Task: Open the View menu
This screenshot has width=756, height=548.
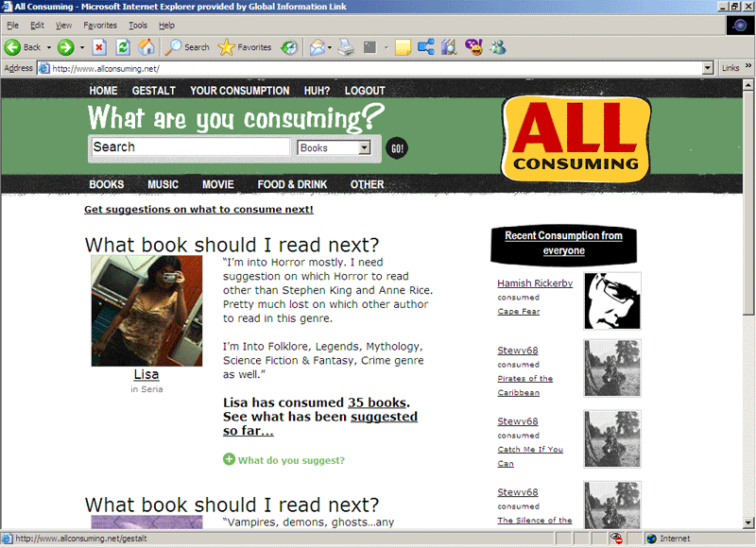Action: click(x=63, y=26)
